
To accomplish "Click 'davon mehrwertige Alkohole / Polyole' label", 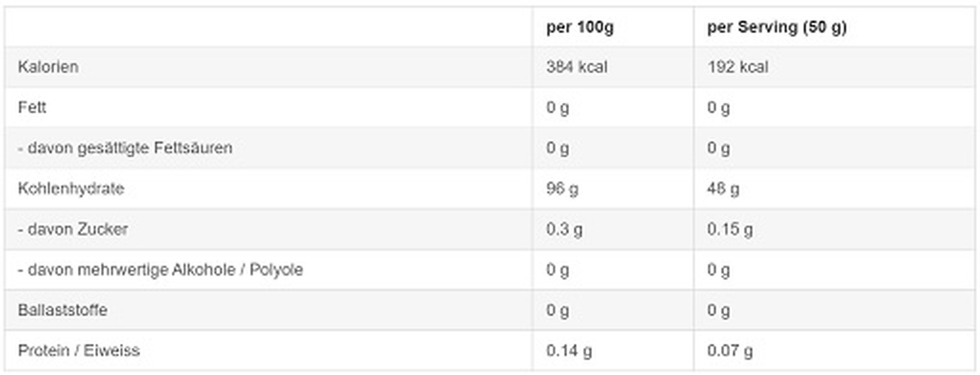I will (x=160, y=270).
